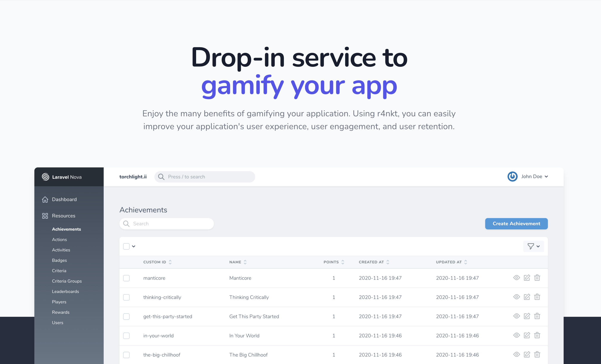
Task: Open the filter dropdown with funnel icon
Action: pos(533,246)
